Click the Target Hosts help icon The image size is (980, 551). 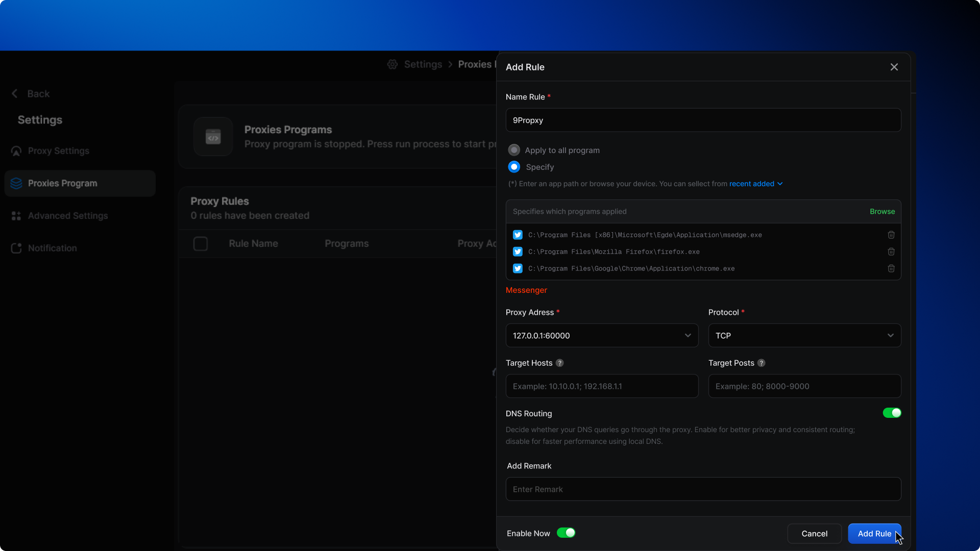pos(559,363)
